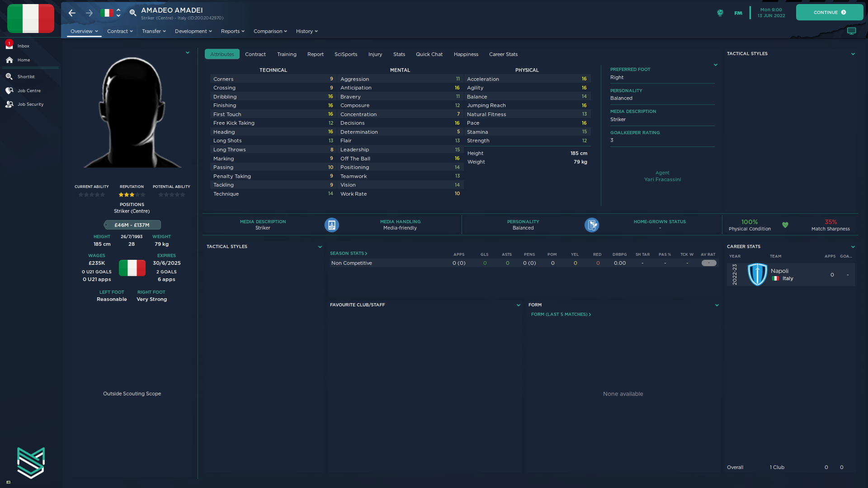This screenshot has width=868, height=488.
Task: Open Job Centre in sidebar
Action: 29,90
